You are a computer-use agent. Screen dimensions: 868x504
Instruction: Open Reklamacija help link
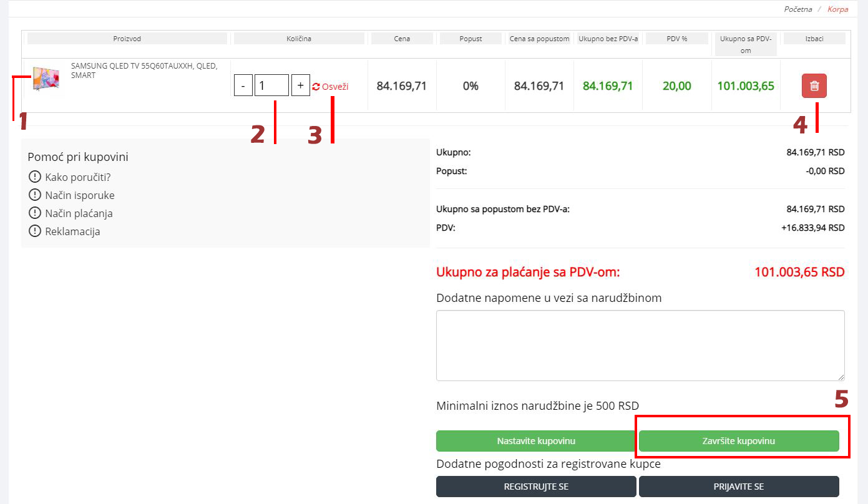click(72, 231)
